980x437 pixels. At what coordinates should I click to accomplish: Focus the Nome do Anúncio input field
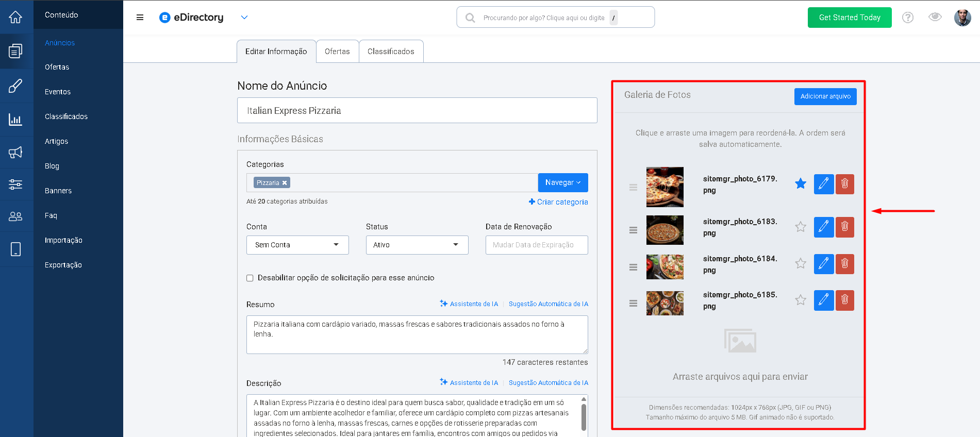click(417, 110)
